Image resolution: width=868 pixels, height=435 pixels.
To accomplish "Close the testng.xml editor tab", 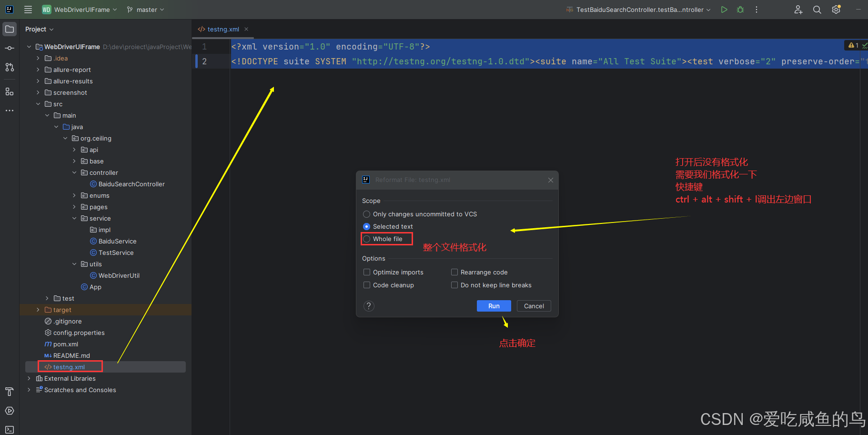I will point(246,29).
